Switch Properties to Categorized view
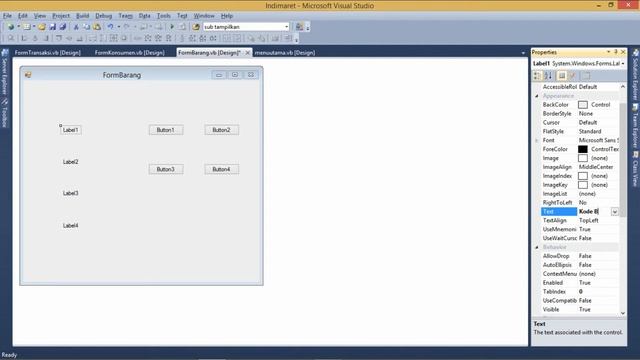This screenshot has height=360, width=640. (x=537, y=76)
